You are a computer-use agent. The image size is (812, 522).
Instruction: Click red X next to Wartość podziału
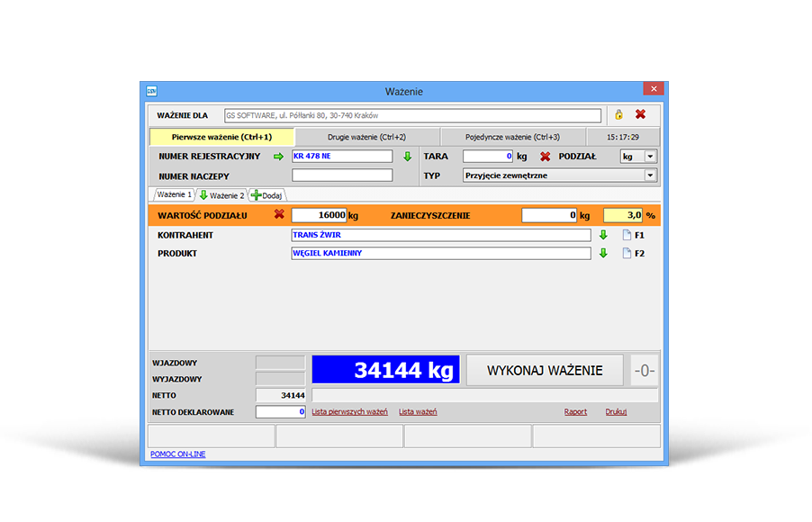point(279,215)
